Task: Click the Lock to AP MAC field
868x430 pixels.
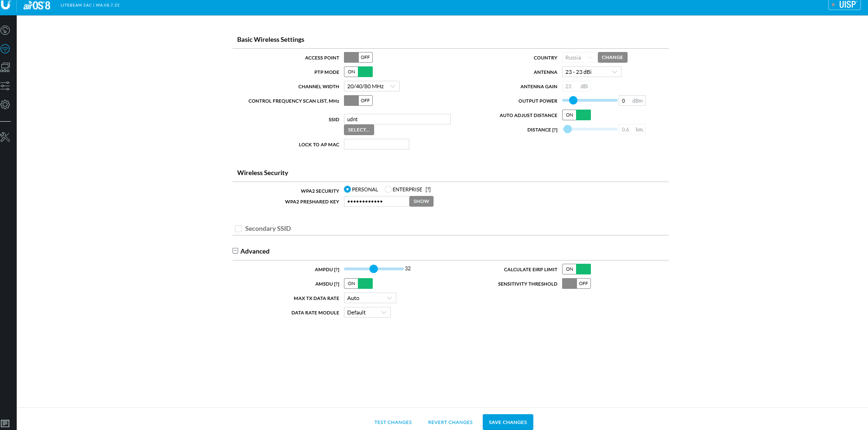Action: click(x=376, y=144)
